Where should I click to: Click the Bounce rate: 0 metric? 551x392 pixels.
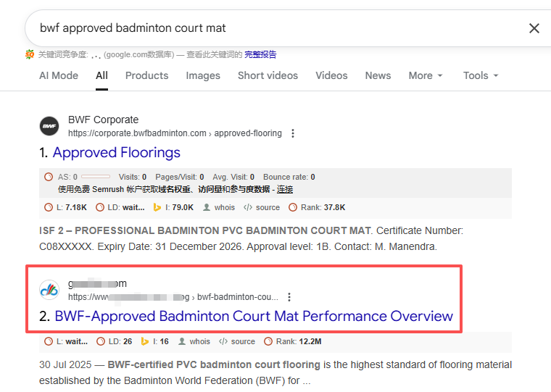click(289, 177)
